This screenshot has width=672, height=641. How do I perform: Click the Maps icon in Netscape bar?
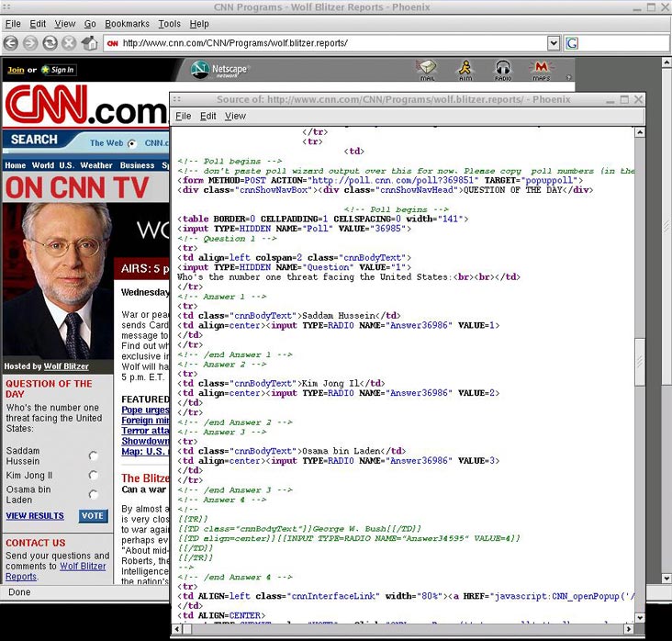click(x=542, y=71)
